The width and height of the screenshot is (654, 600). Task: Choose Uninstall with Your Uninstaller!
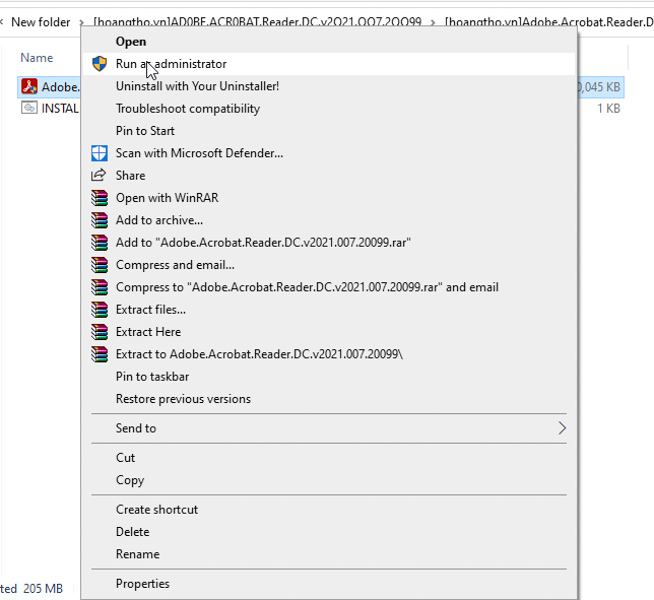point(197,86)
